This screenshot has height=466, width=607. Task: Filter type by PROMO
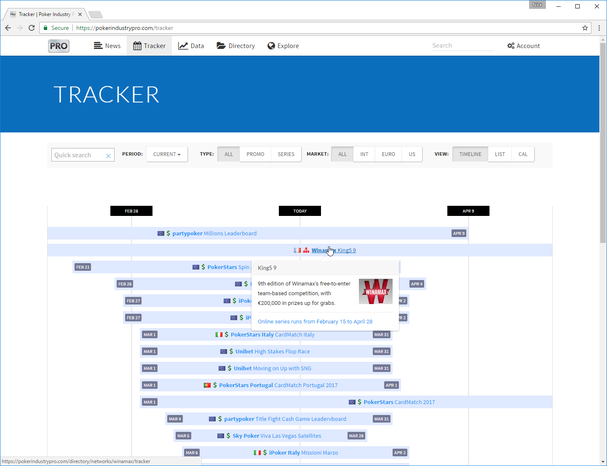255,154
